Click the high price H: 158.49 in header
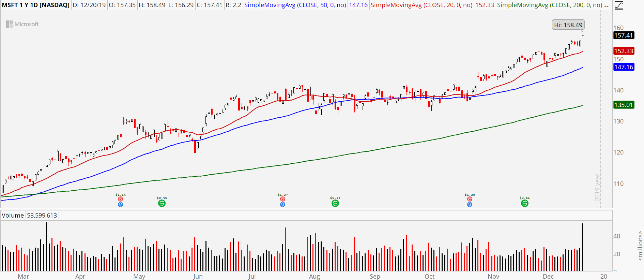The image size is (644, 280). pyautogui.click(x=152, y=5)
